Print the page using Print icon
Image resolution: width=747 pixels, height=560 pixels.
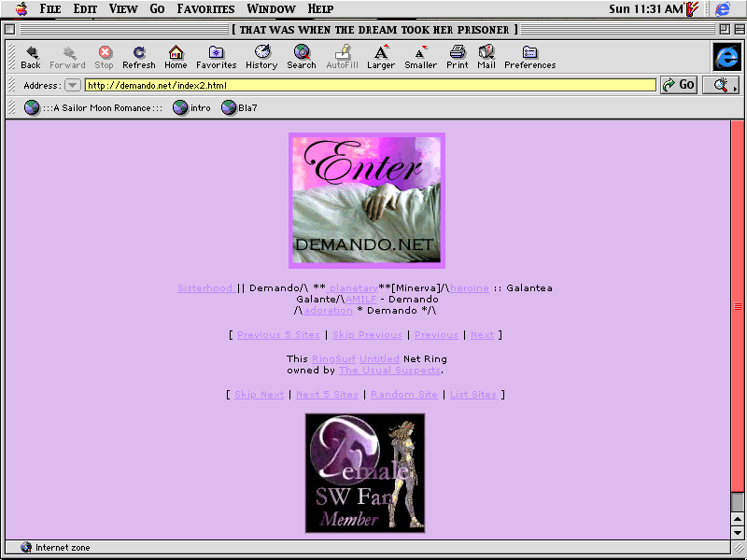pos(458,56)
